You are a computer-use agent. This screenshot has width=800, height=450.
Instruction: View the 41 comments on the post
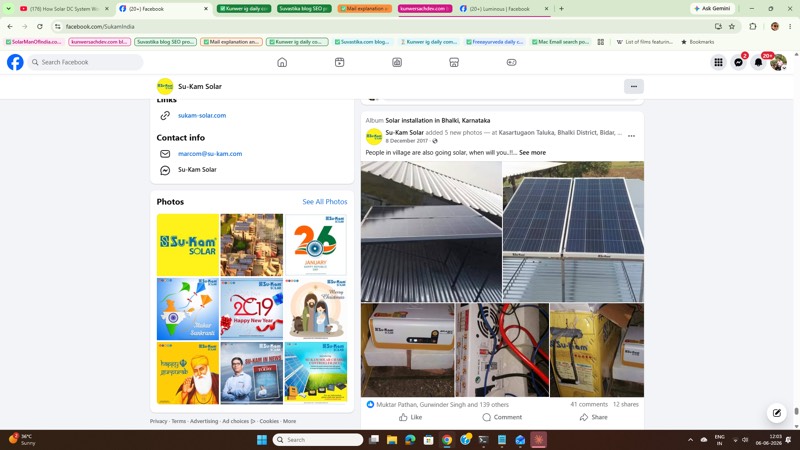tap(589, 404)
